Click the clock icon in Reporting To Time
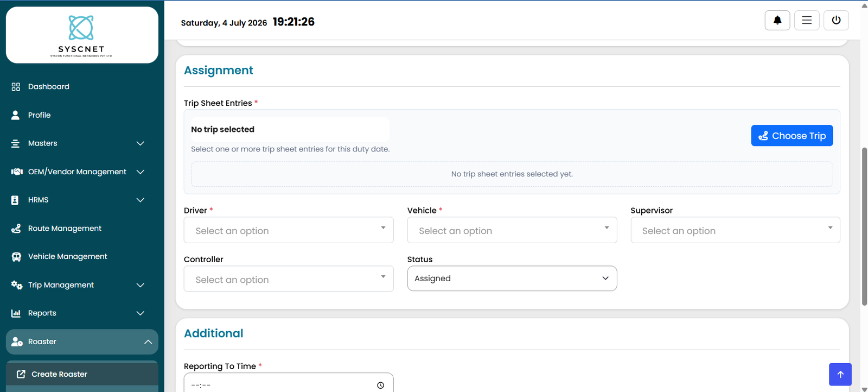The width and height of the screenshot is (868, 392). click(x=380, y=385)
